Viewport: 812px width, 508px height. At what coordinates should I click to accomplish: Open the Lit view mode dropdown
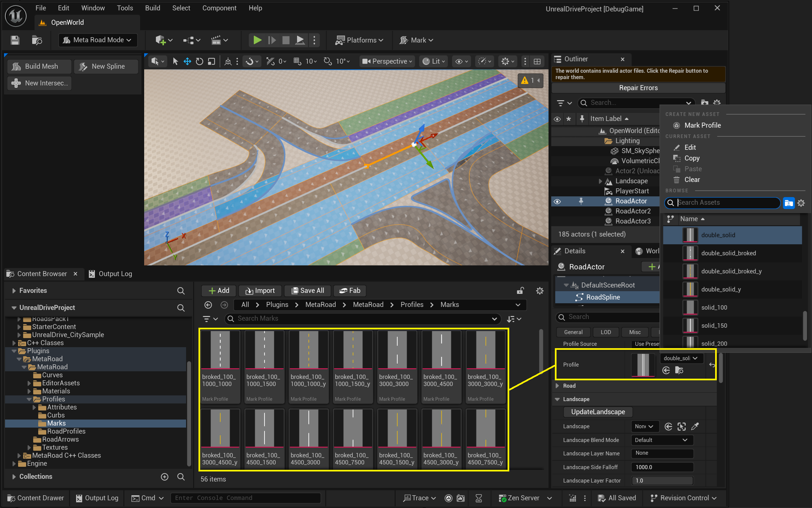(434, 61)
